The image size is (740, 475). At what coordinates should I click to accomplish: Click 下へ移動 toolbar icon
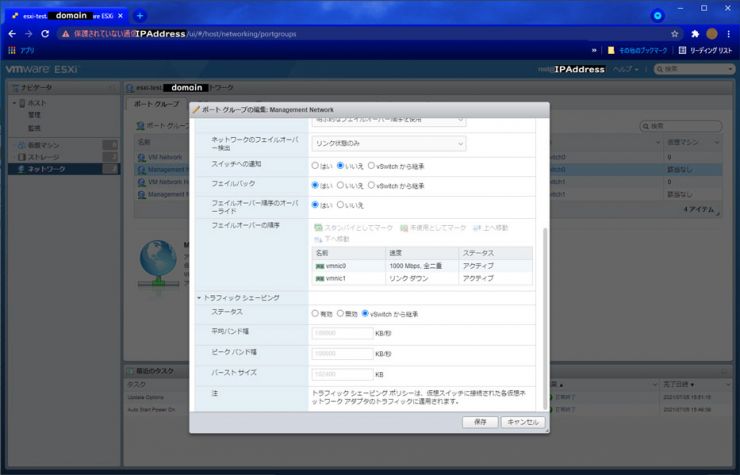coord(319,239)
